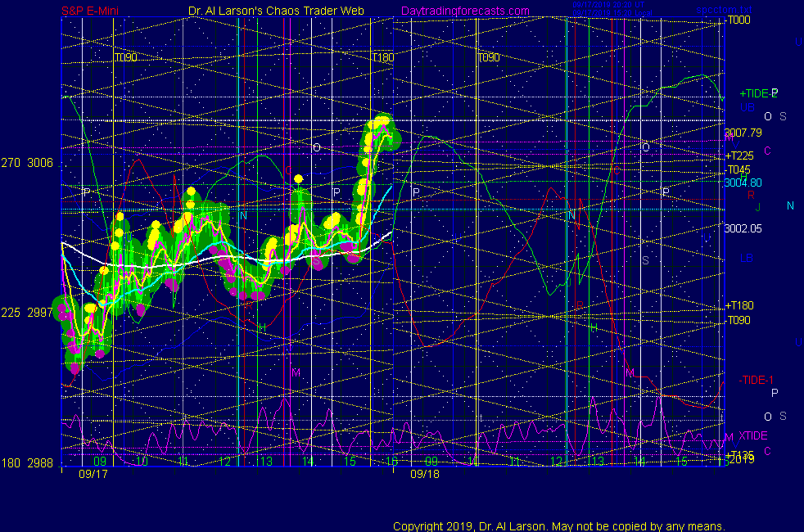
Task: Click the '225 2997' left axis label
Action: tap(27, 313)
